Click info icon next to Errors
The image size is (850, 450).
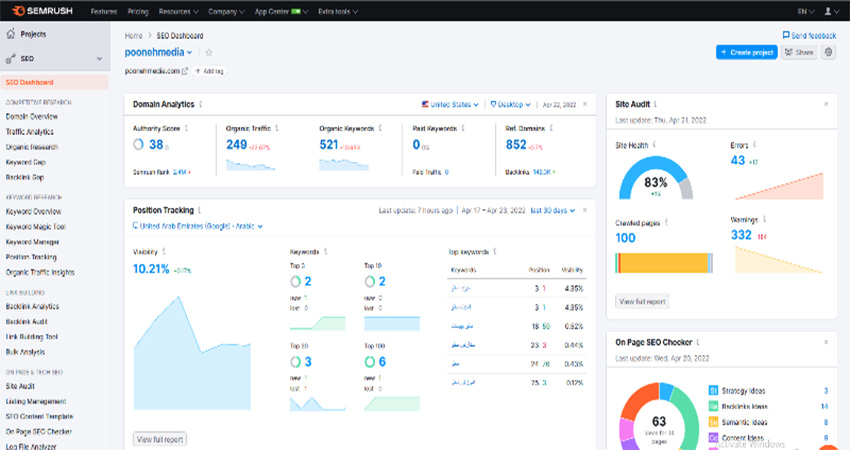754,145
